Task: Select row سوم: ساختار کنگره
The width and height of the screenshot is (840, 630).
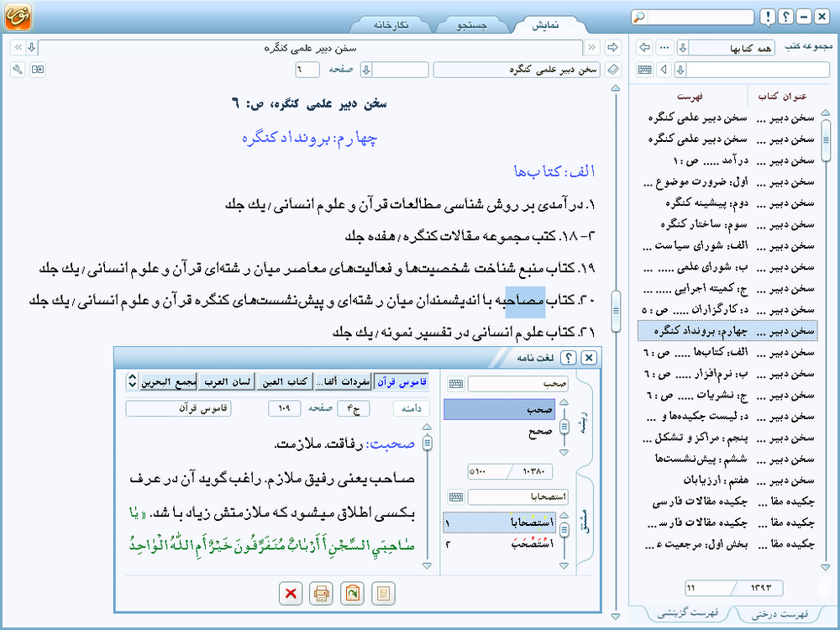Action: [x=727, y=224]
